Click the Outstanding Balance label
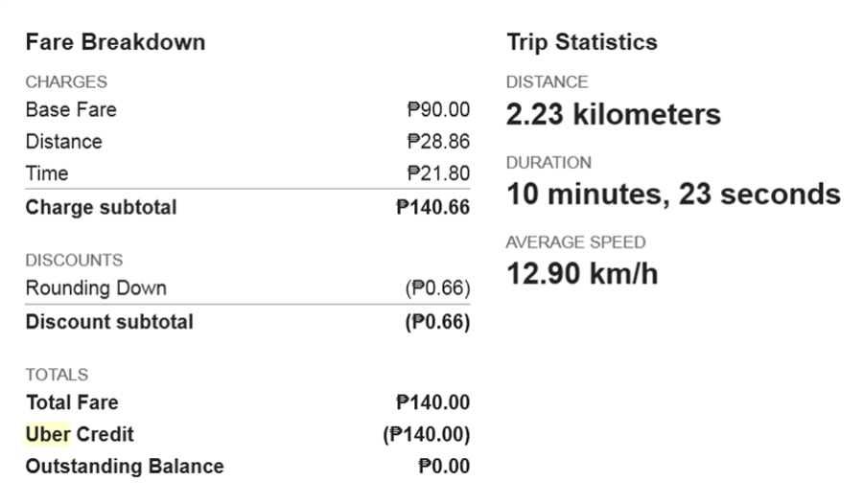The image size is (863, 504). coord(125,466)
